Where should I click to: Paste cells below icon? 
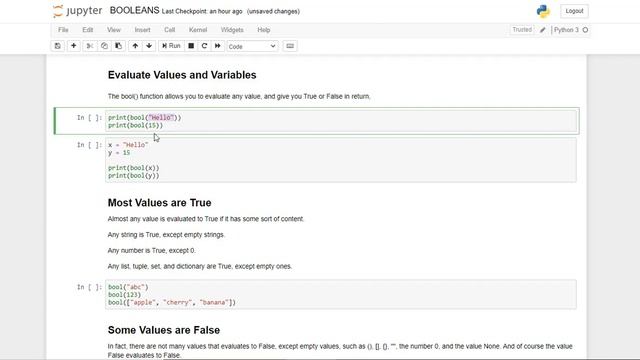pos(118,46)
